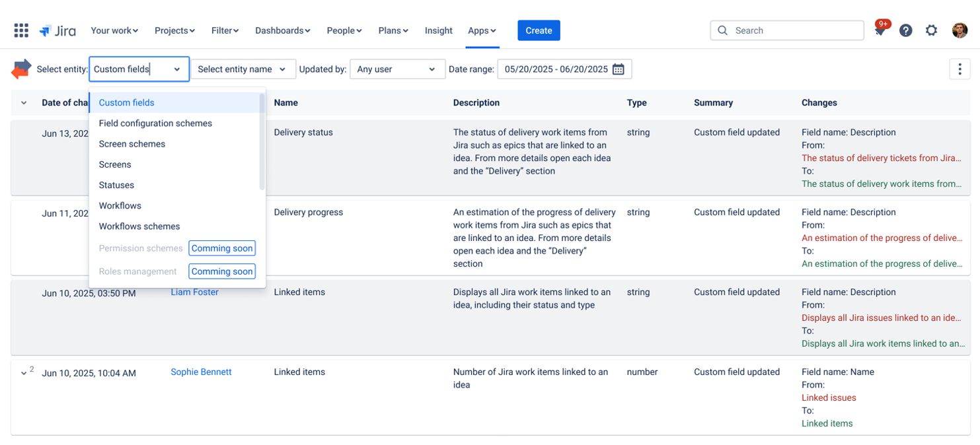980x445 pixels.
Task: Open the date range calendar picker
Action: (x=618, y=69)
